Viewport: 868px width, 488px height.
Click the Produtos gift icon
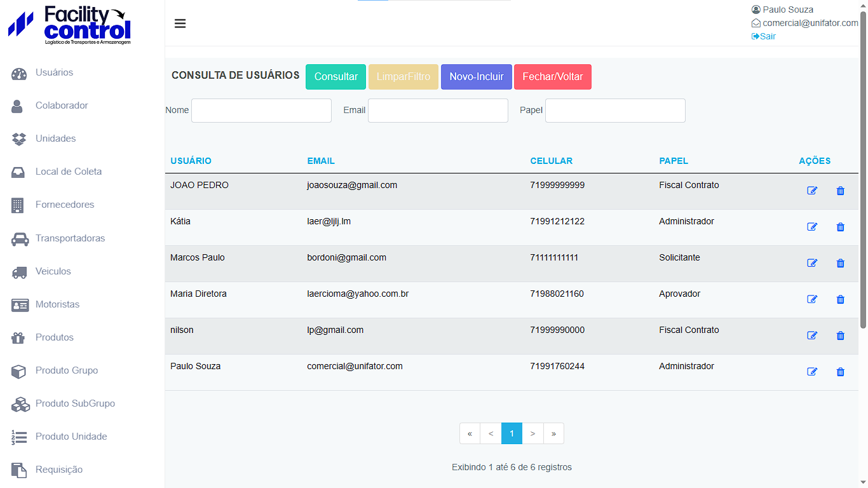(18, 337)
